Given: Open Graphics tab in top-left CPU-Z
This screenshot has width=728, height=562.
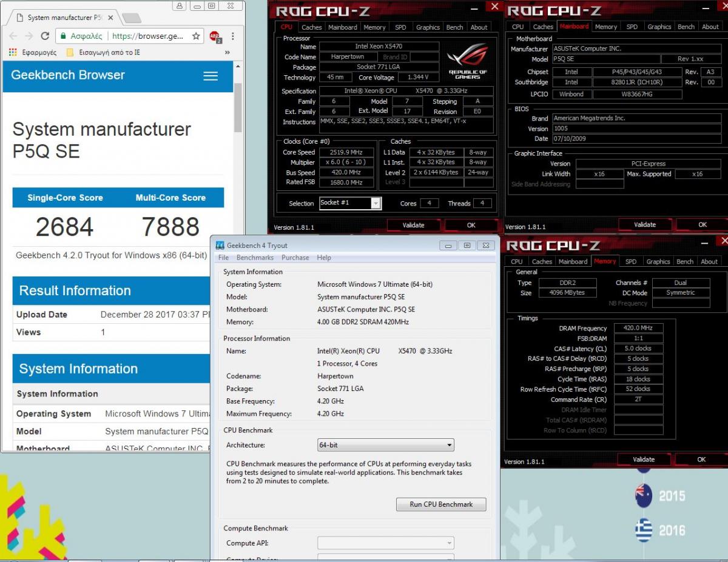Looking at the screenshot, I should coord(428,27).
